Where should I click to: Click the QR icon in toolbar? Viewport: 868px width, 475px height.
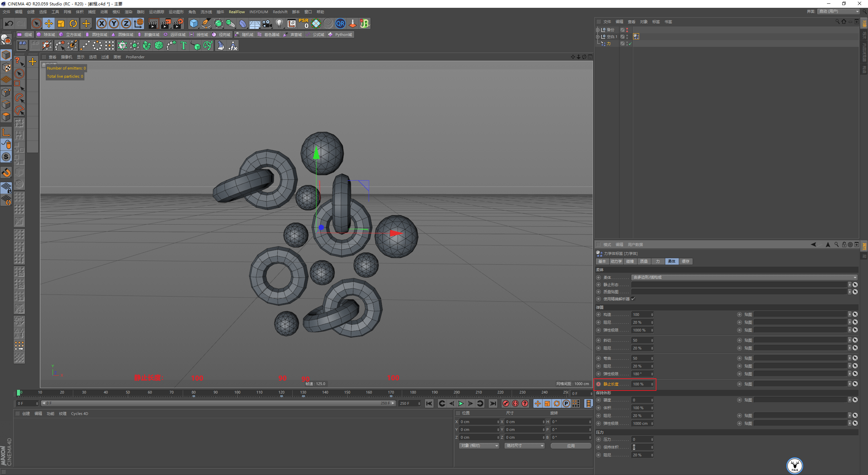tap(340, 23)
